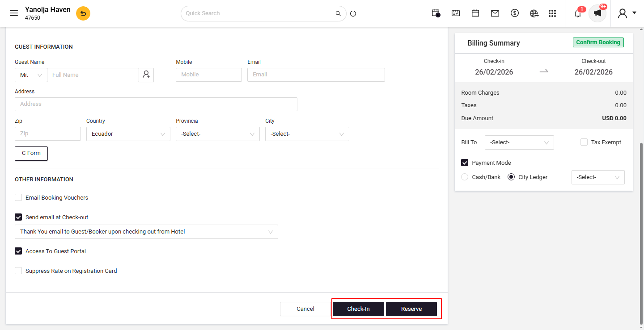The width and height of the screenshot is (644, 330).
Task: Click the check-in date 26/02/2026
Action: pos(494,72)
